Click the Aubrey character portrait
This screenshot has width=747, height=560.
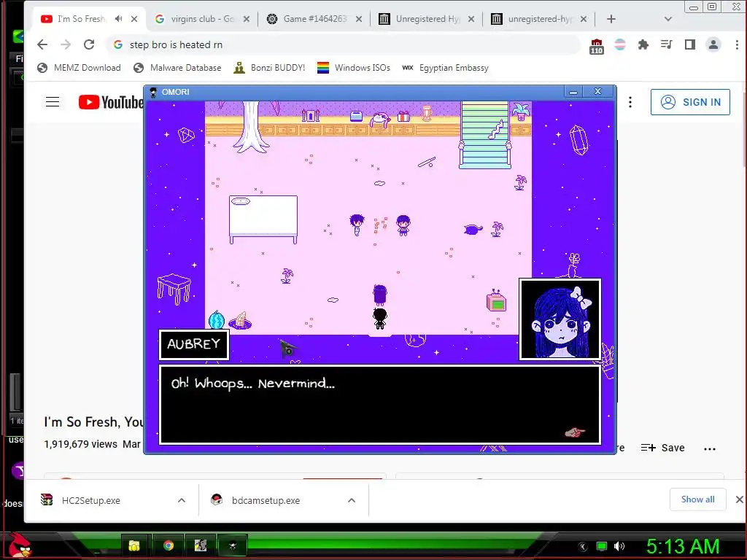[x=560, y=319]
